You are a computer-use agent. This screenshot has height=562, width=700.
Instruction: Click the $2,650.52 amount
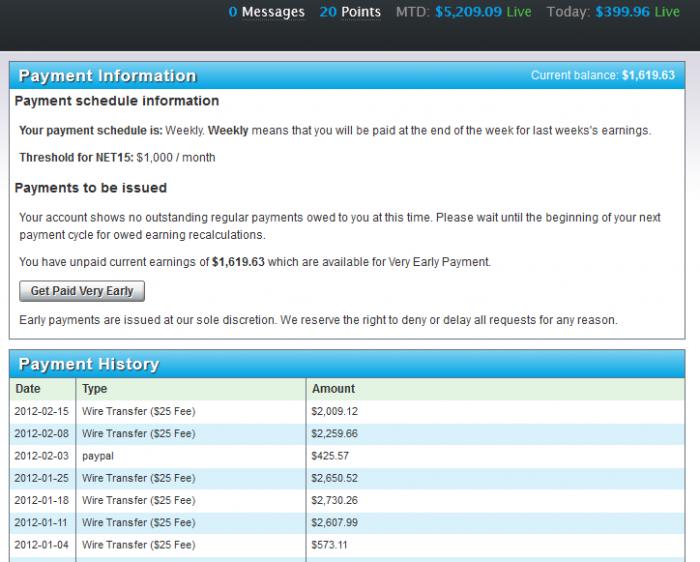pos(334,478)
